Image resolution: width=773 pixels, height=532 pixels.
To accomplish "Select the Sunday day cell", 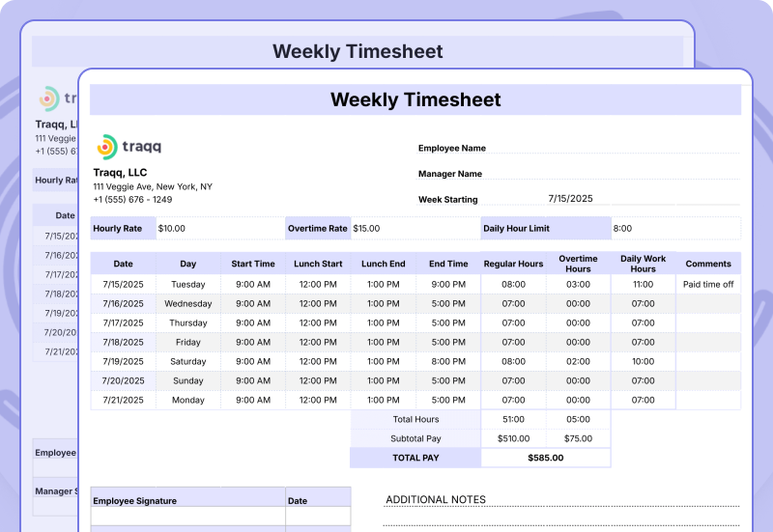I will [188, 380].
